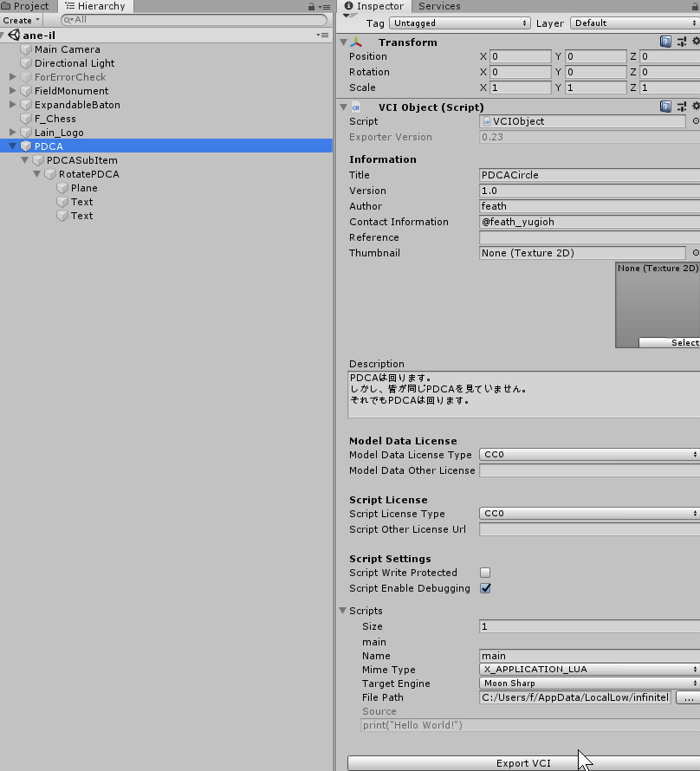
Task: Click thumbnail Select button
Action: pos(669,343)
